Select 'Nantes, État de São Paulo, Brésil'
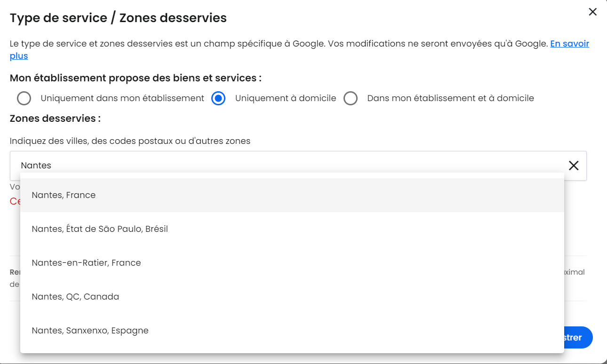Image resolution: width=607 pixels, height=364 pixels. point(100,229)
